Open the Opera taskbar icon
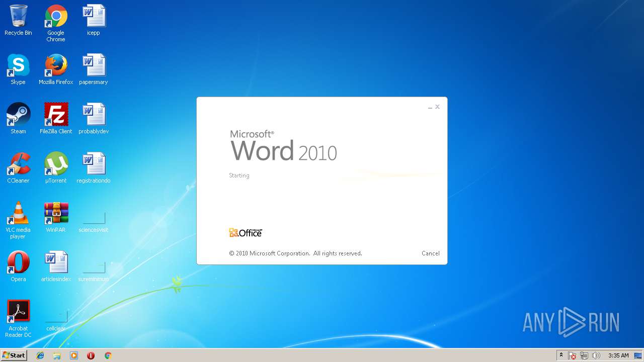This screenshot has height=362, width=644. (x=91, y=355)
